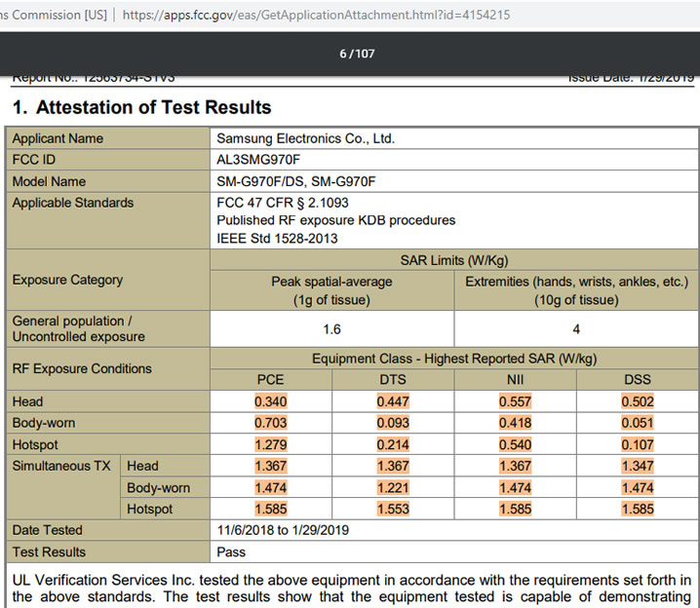The width and height of the screenshot is (700, 608).
Task: Click highlighted Hotspot PCE value 1.279
Action: tap(271, 444)
